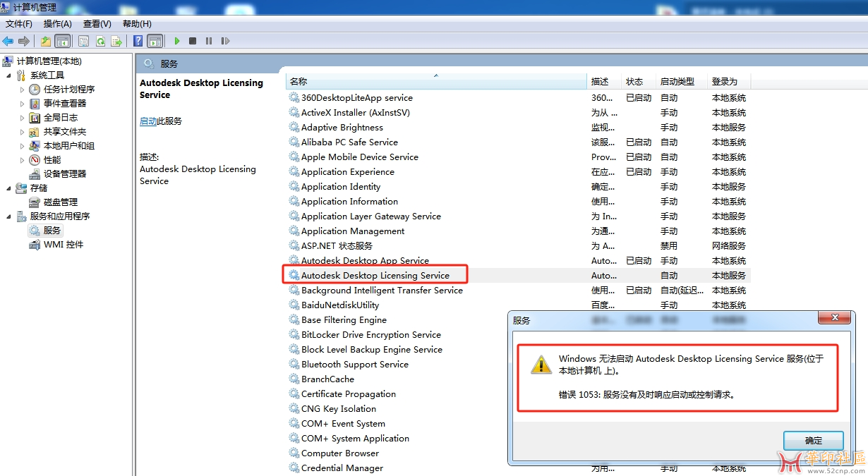This screenshot has width=868, height=476.
Task: Click the Stop Service square icon
Action: (193, 42)
